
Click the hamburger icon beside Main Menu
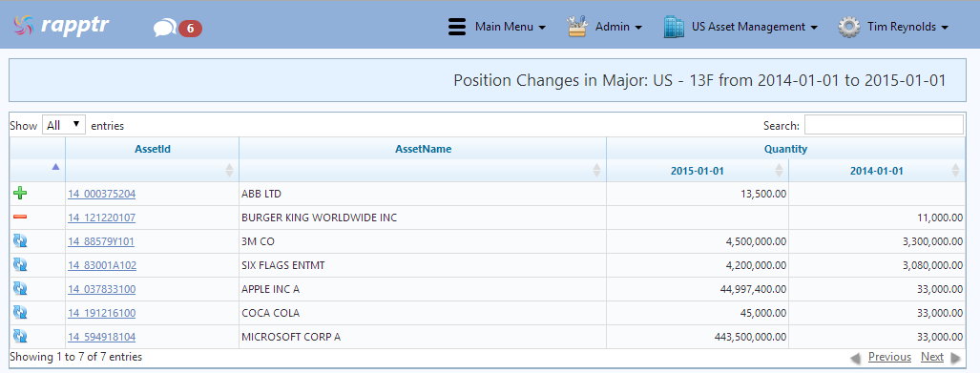pos(457,27)
